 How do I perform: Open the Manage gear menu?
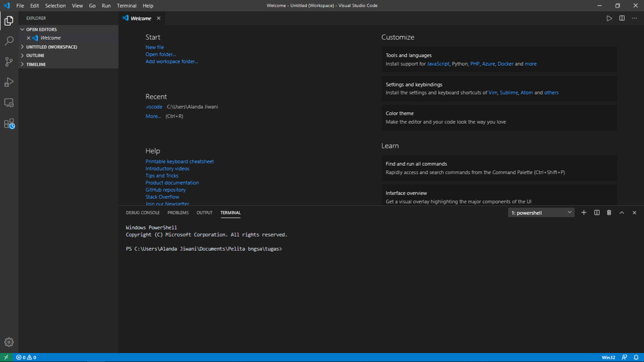pyautogui.click(x=9, y=342)
